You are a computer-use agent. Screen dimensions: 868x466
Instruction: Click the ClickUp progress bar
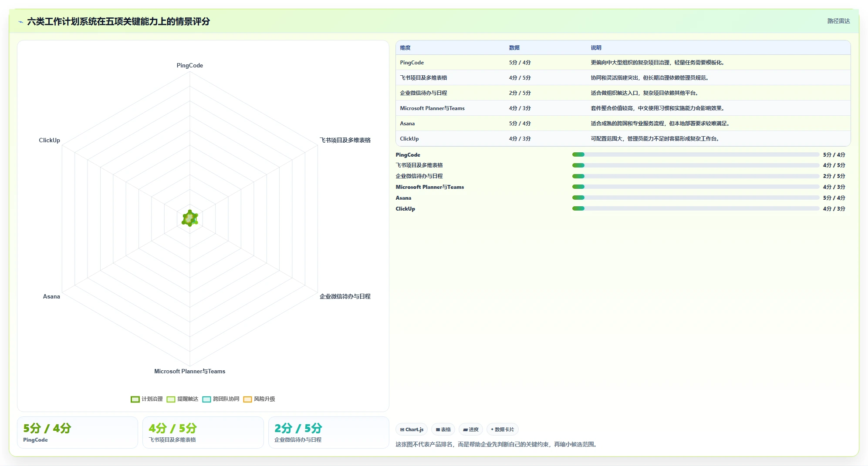696,208
